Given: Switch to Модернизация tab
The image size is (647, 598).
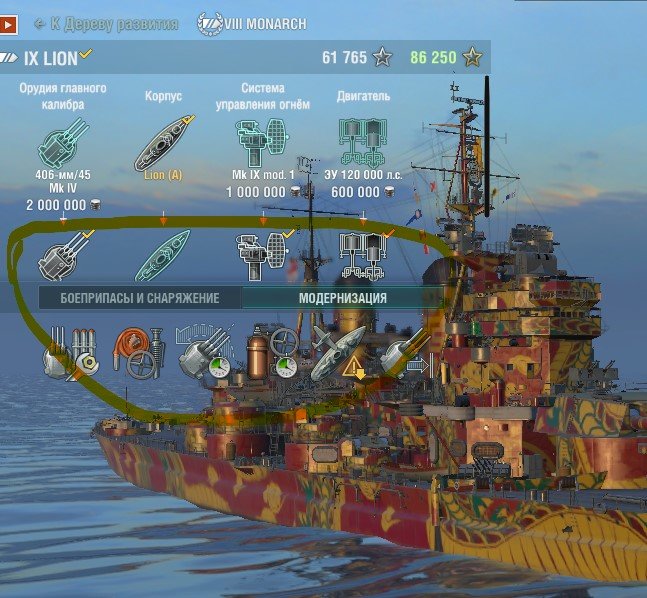Looking at the screenshot, I should tap(342, 298).
